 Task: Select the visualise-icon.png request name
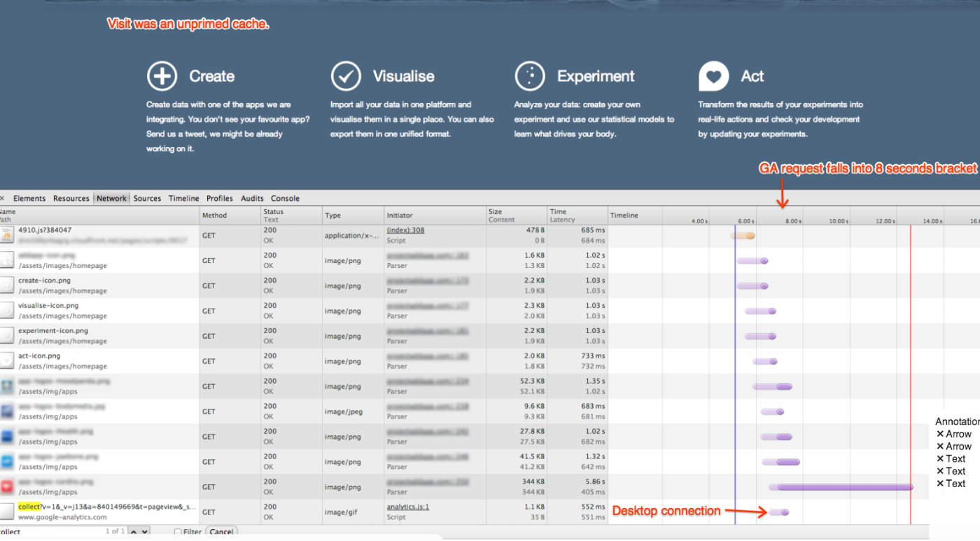pos(48,306)
